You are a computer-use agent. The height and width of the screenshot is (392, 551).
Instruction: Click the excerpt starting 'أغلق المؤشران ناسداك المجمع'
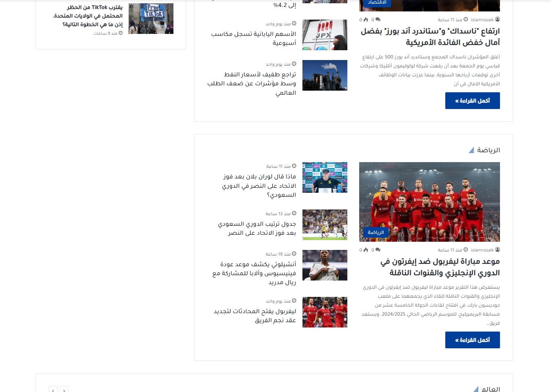coord(430,70)
